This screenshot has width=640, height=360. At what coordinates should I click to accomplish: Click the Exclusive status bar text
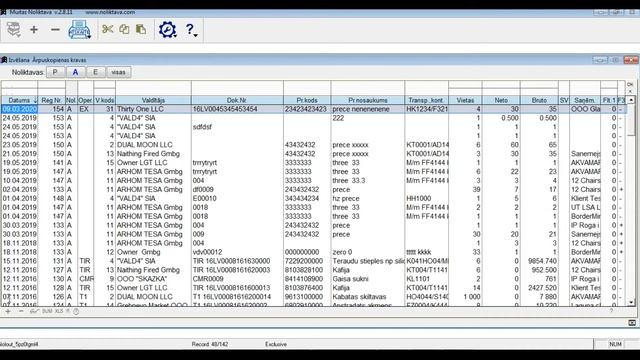tap(276, 344)
